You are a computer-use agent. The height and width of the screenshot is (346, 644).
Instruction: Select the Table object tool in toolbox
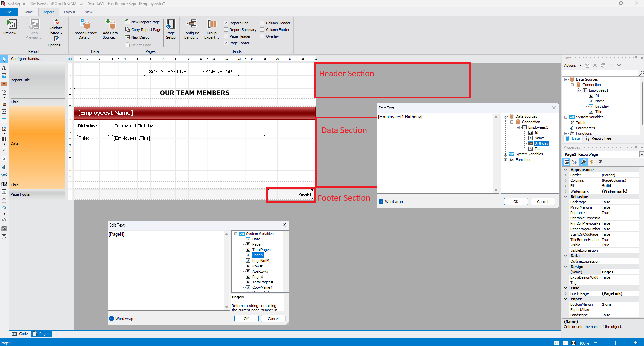[4, 120]
